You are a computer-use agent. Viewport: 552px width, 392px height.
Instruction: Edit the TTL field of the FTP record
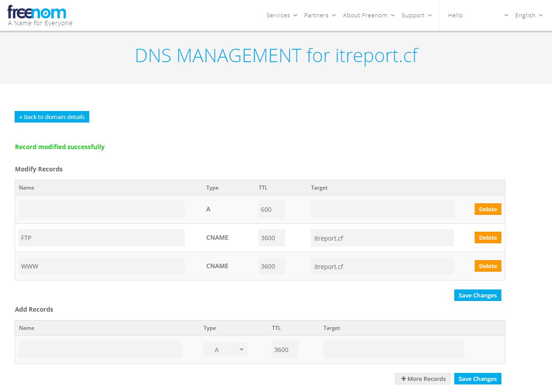coord(272,238)
